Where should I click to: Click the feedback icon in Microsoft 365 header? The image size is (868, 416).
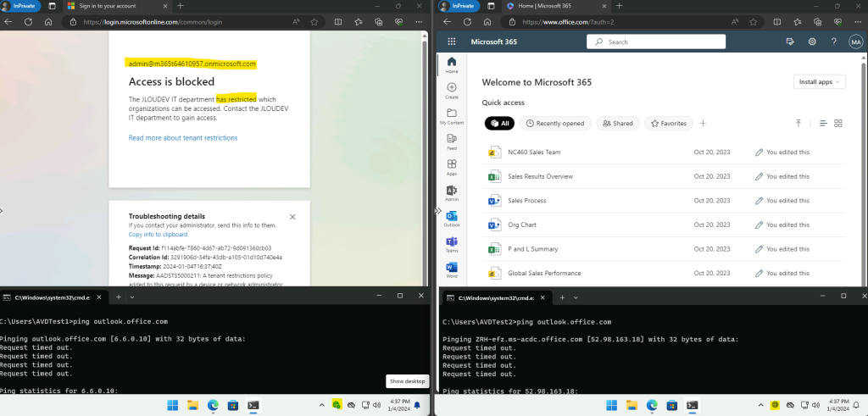790,42
